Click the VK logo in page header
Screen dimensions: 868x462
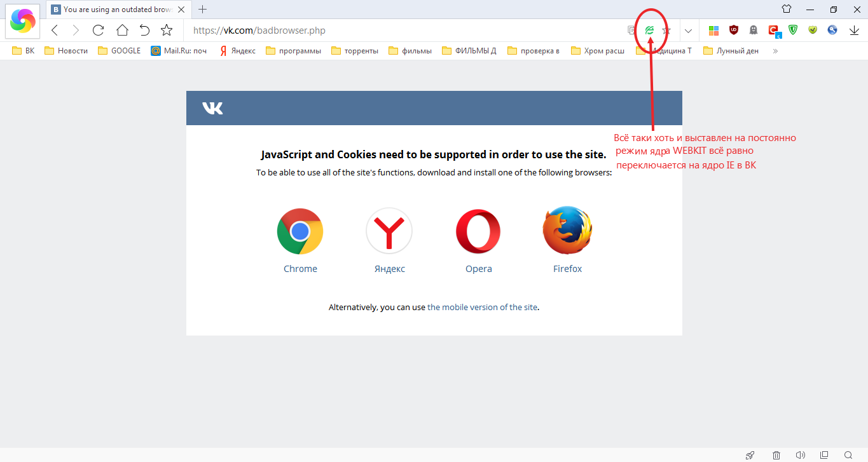click(212, 108)
